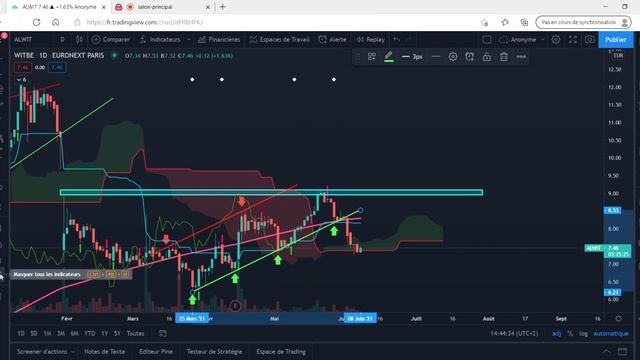Change line color with the pencil swatch

coord(389,57)
